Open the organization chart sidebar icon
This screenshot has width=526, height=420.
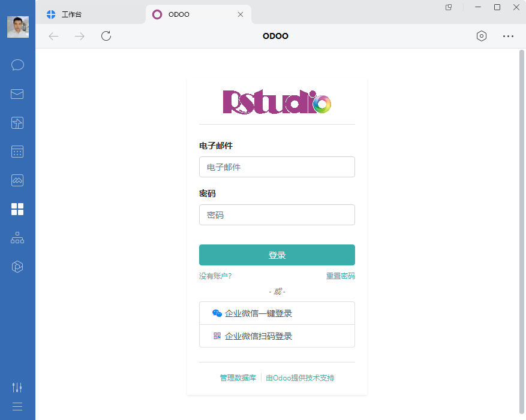[17, 238]
